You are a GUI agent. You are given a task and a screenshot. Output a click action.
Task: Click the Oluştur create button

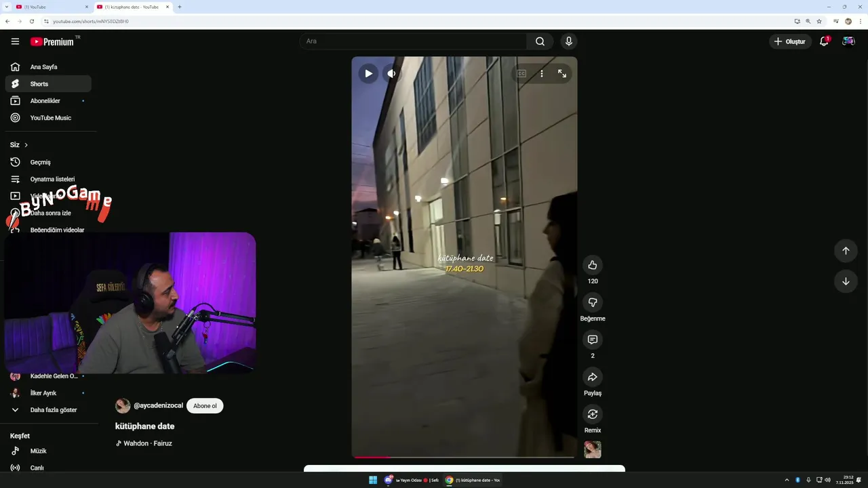[791, 41]
